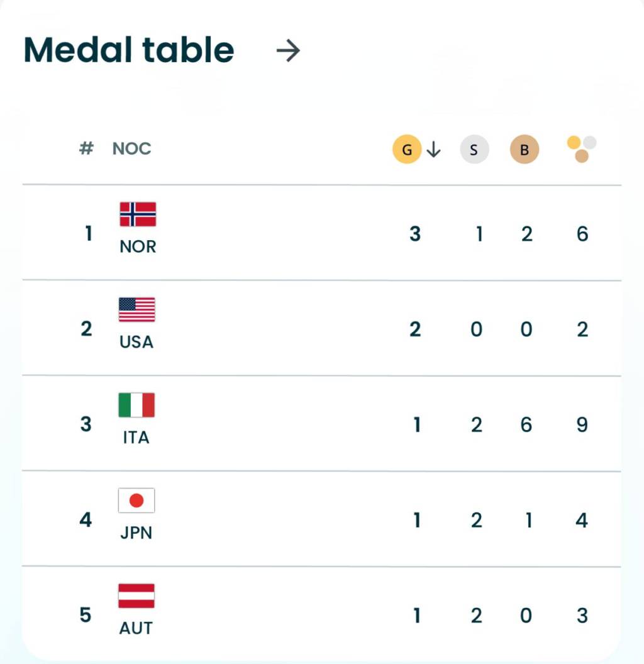This screenshot has height=664, width=644.
Task: Click the Japan flag icon
Action: pyautogui.click(x=136, y=501)
